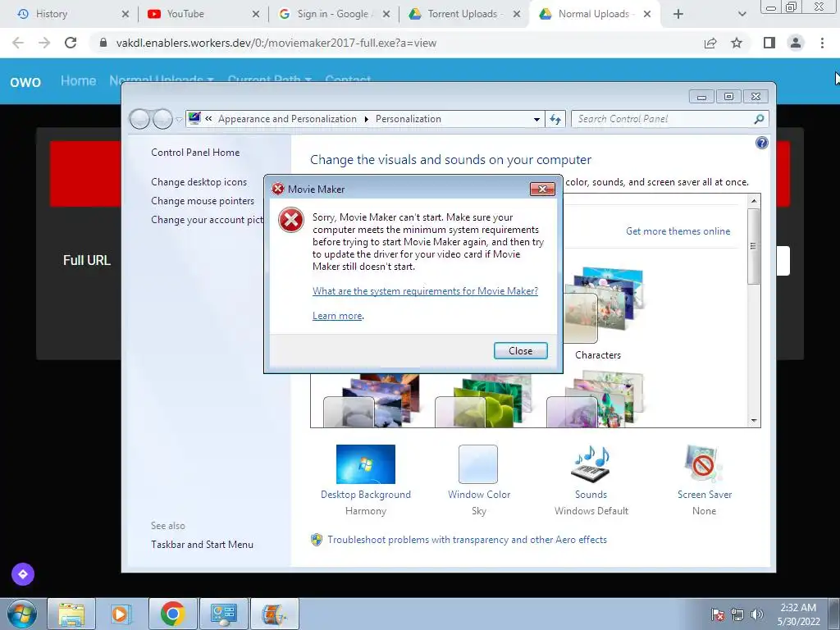Open a new Chrome tab
The width and height of the screenshot is (840, 630).
pos(678,14)
